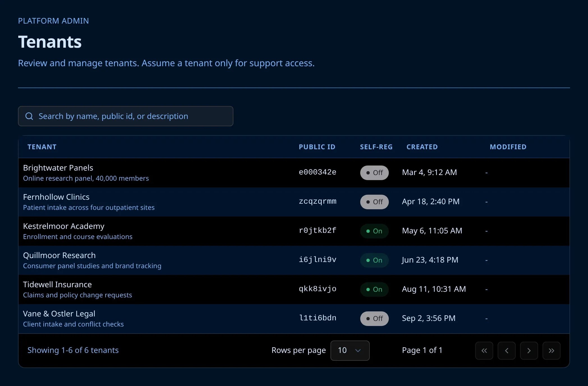Go to next page chevron button
588x386 pixels.
[x=529, y=350]
